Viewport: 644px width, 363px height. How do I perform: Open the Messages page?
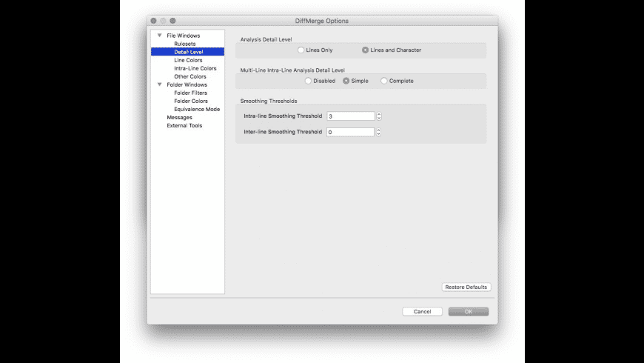pos(179,118)
